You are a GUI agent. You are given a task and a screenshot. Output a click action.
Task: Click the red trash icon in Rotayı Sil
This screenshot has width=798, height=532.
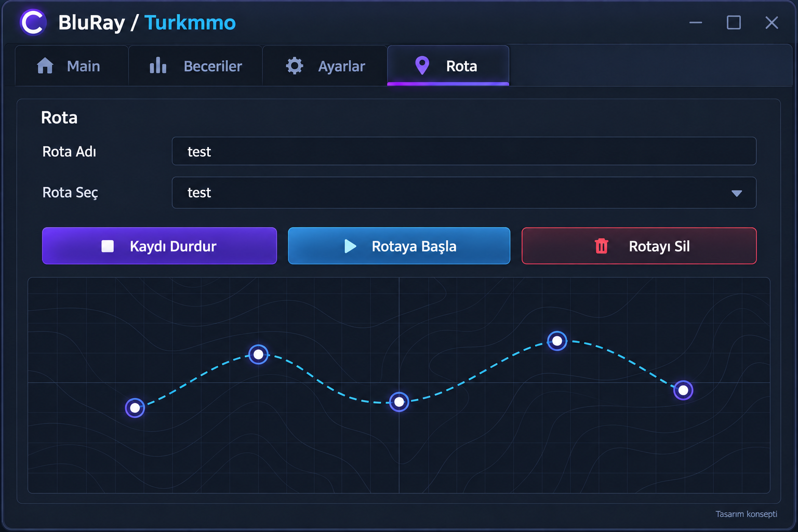click(602, 246)
